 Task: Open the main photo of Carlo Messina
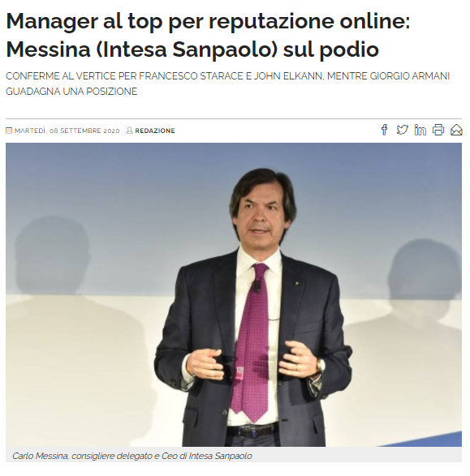click(x=234, y=294)
